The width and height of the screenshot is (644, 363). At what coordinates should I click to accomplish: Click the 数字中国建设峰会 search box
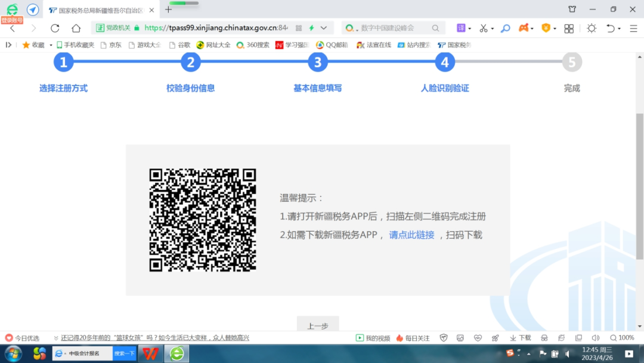[394, 28]
